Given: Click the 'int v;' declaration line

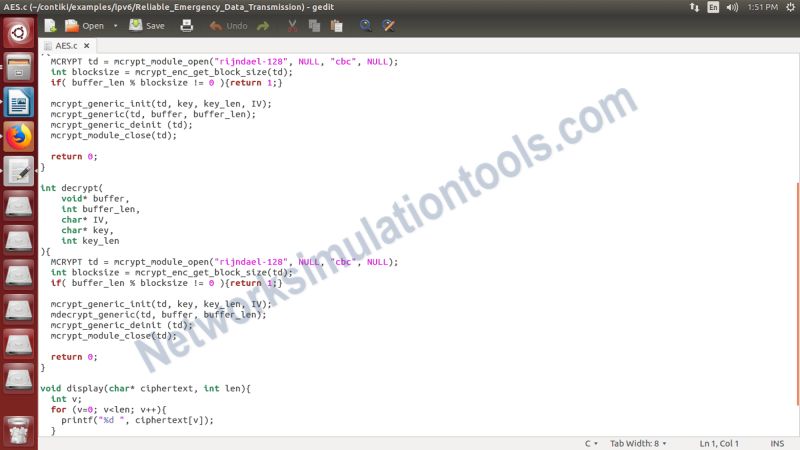Looking at the screenshot, I should 66,399.
